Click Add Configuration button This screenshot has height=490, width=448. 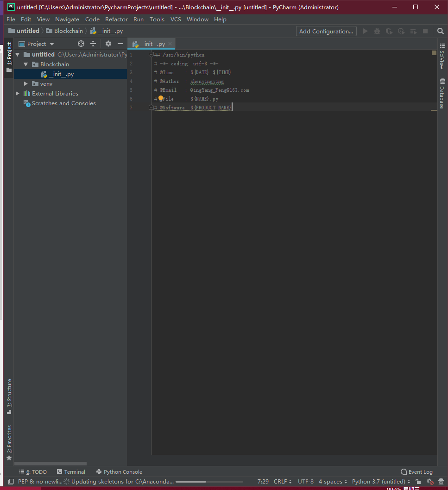[326, 31]
